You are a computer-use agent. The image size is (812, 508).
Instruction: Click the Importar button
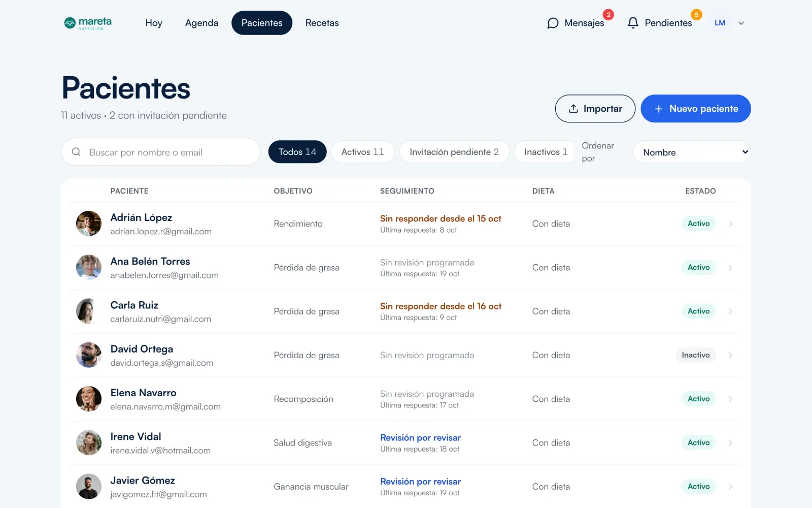595,109
